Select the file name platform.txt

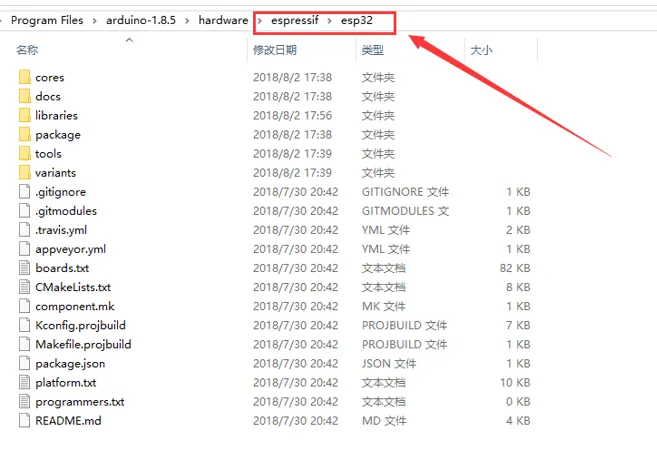tap(66, 382)
